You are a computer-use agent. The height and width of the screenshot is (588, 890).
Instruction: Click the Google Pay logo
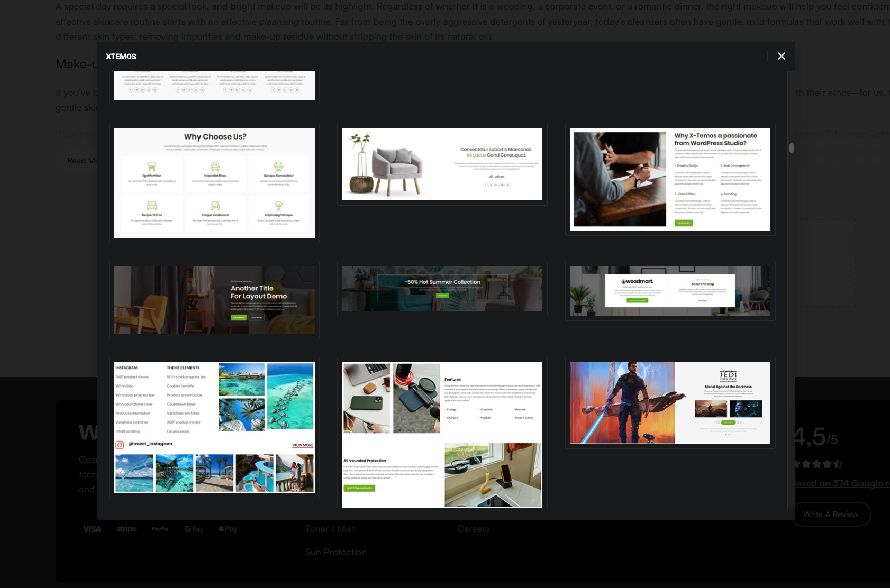194,529
